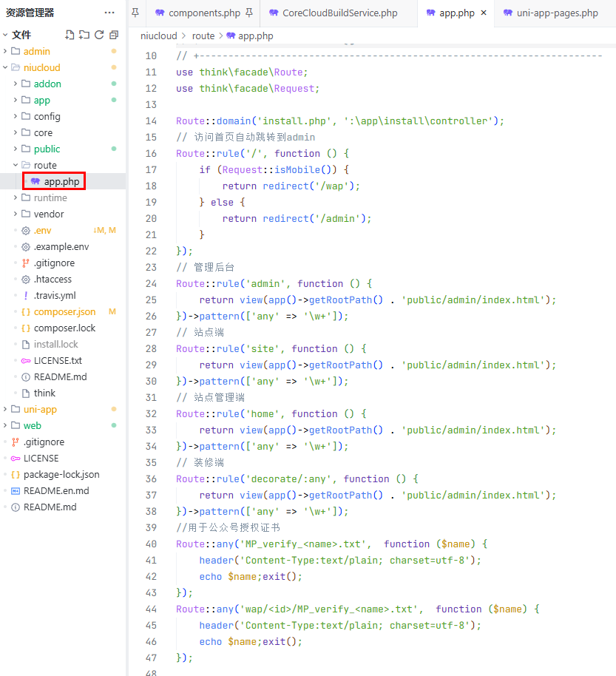Viewport: 616px width, 676px height.
Task: Collapse all folders in explorer
Action: click(113, 35)
